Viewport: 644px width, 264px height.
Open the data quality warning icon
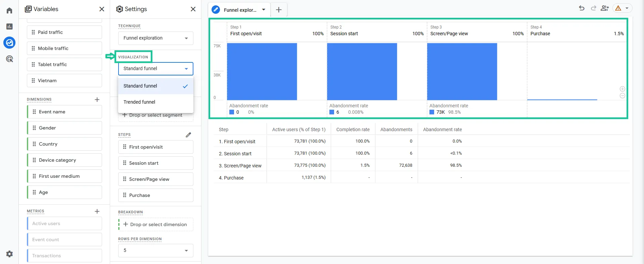[x=618, y=8]
